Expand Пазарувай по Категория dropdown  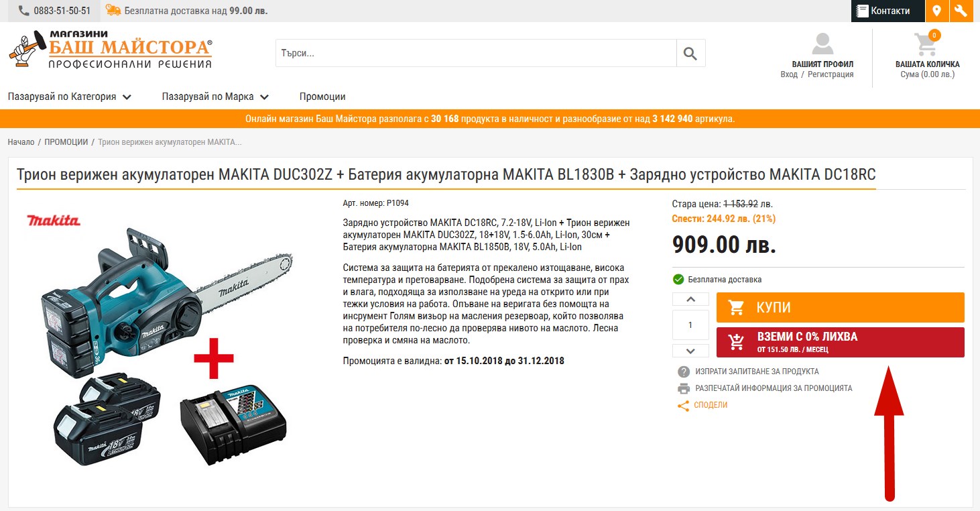[x=70, y=97]
